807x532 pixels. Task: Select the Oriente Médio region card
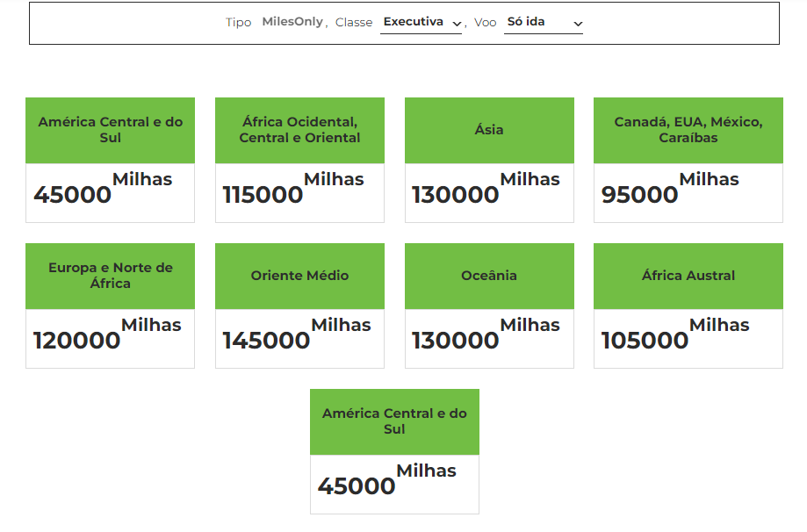[x=299, y=276]
